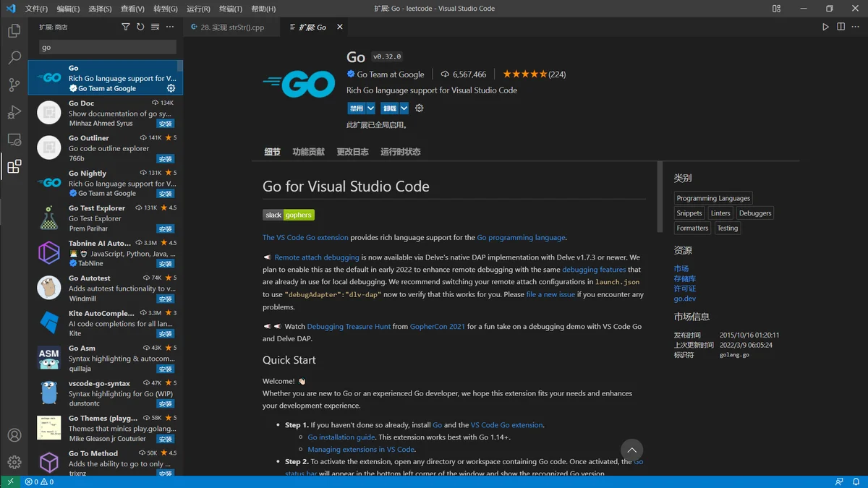
Task: Refresh the extensions list
Action: [140, 27]
